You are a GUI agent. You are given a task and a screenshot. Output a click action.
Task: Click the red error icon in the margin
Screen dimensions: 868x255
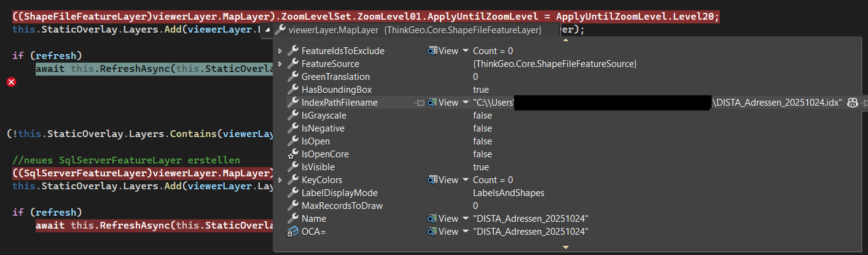pyautogui.click(x=10, y=82)
